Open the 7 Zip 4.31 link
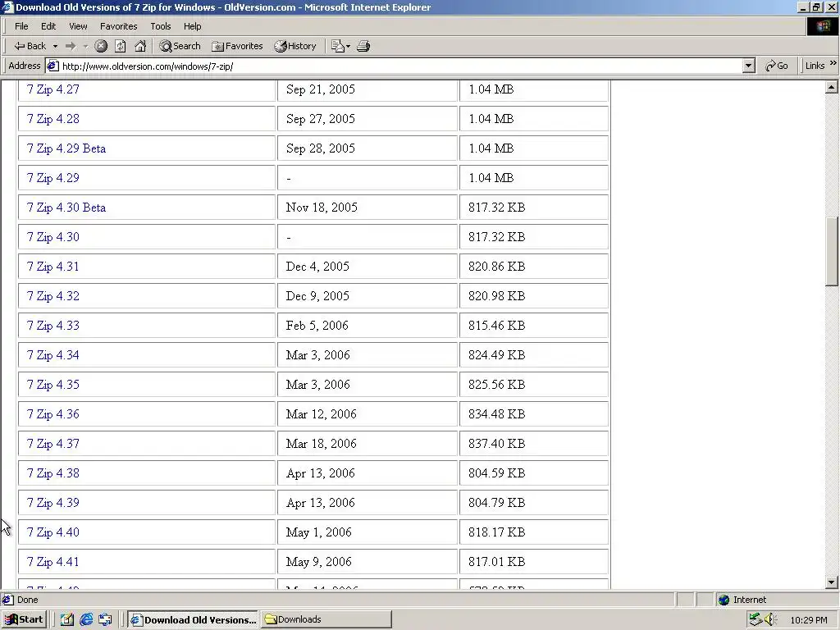The width and height of the screenshot is (840, 630). pyautogui.click(x=53, y=267)
